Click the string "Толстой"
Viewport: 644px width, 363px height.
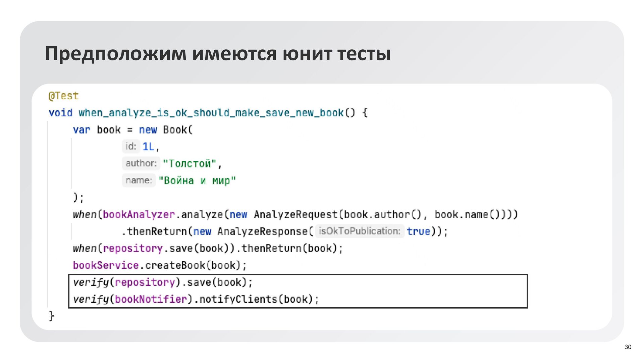190,164
